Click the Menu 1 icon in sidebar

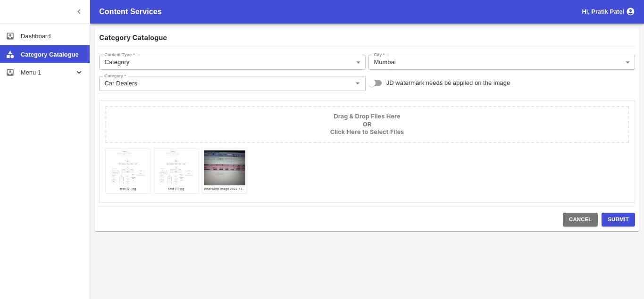tap(10, 73)
